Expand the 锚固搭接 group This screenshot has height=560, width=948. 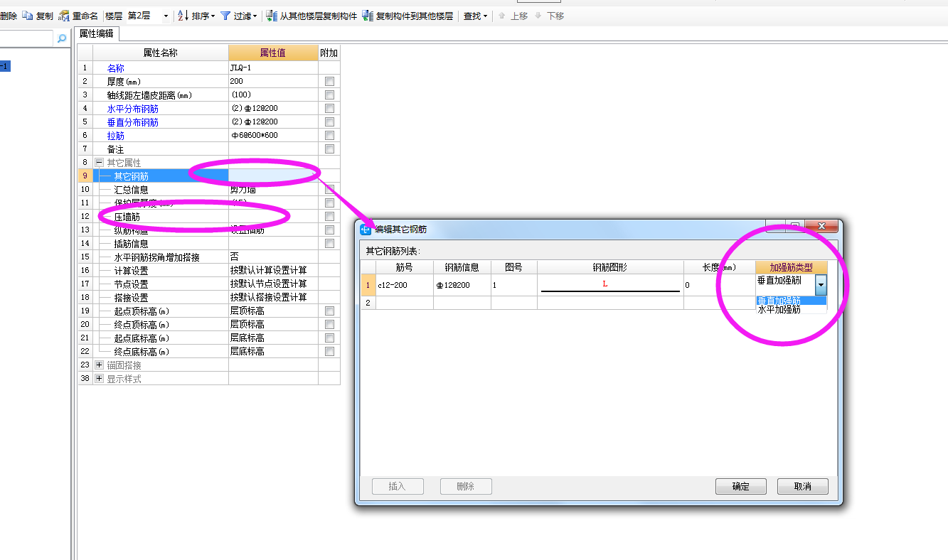[x=99, y=365]
